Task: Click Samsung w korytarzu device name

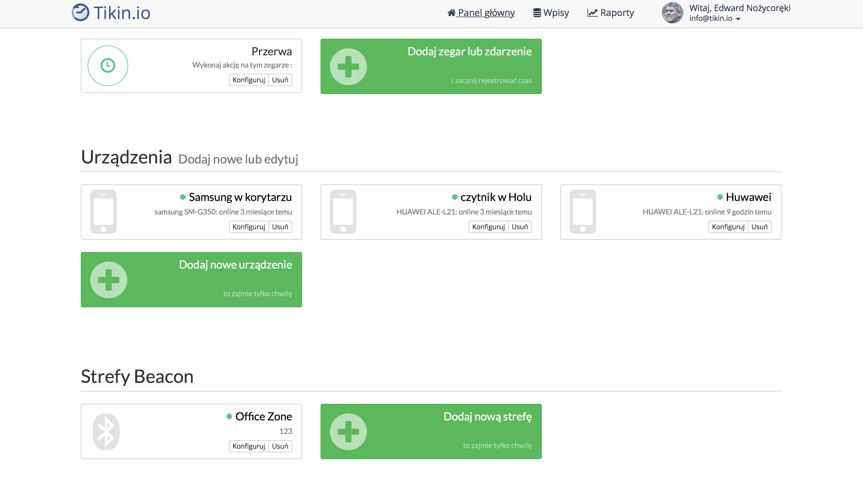Action: (240, 197)
